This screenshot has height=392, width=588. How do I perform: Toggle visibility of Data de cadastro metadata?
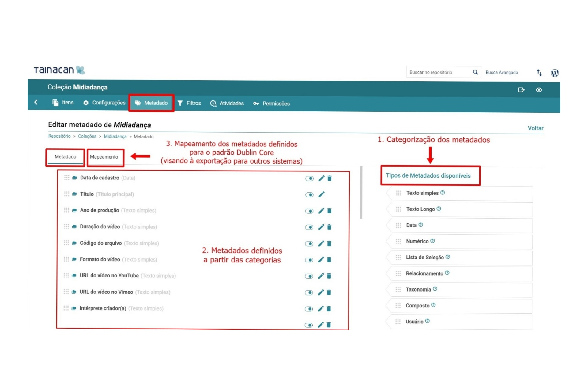(x=309, y=178)
